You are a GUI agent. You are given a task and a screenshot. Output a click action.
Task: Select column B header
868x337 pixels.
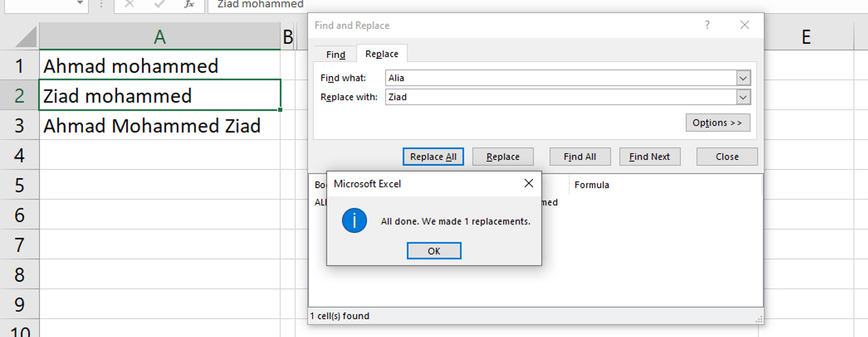click(288, 37)
